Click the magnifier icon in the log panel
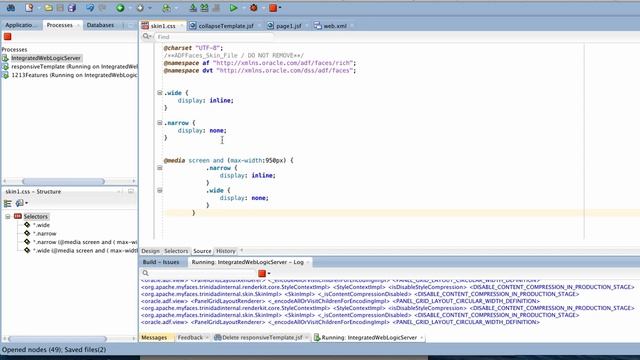 (x=146, y=273)
